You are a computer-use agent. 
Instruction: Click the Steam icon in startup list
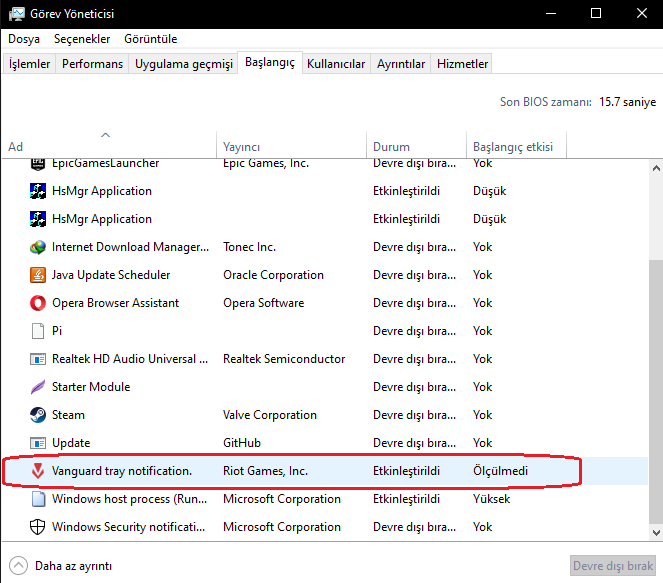click(38, 415)
